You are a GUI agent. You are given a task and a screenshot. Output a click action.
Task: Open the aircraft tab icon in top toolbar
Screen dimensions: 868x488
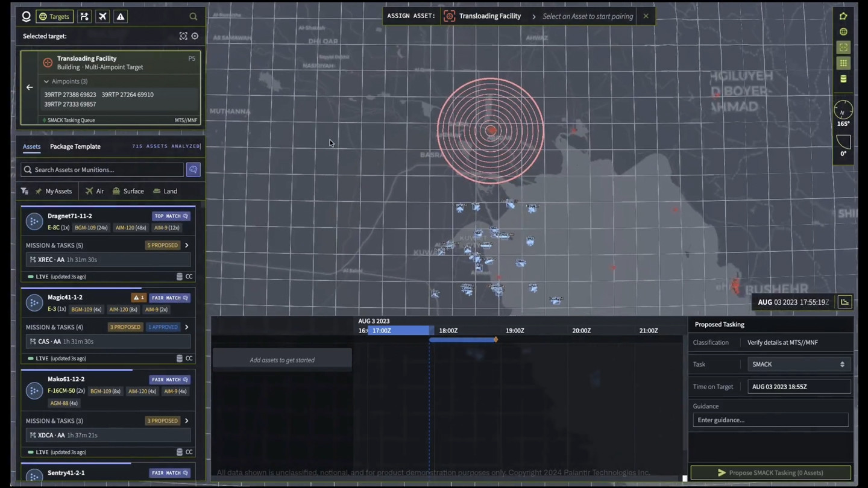(x=102, y=16)
